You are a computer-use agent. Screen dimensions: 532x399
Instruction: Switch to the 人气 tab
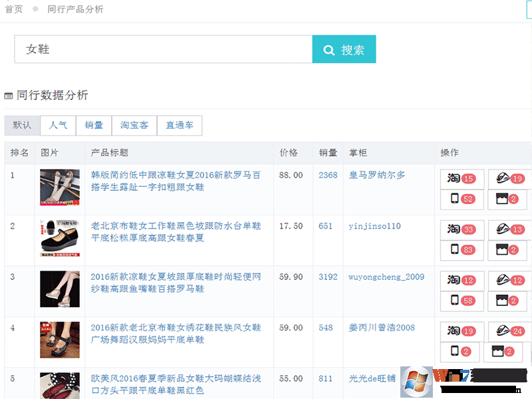(x=58, y=125)
